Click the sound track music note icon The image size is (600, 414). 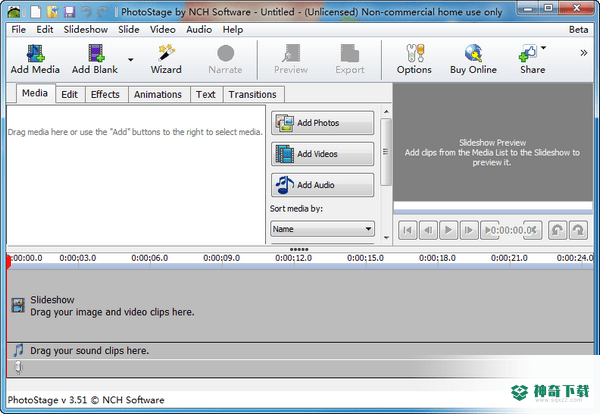coord(18,350)
